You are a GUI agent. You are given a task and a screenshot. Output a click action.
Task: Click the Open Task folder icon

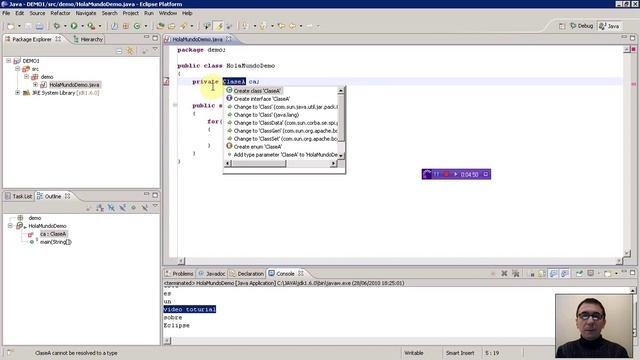point(172,26)
